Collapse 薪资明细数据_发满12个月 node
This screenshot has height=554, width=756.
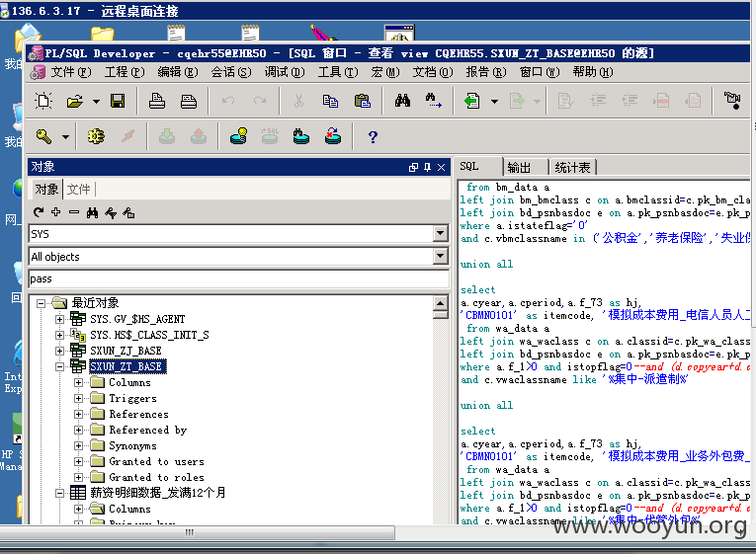[x=59, y=493]
